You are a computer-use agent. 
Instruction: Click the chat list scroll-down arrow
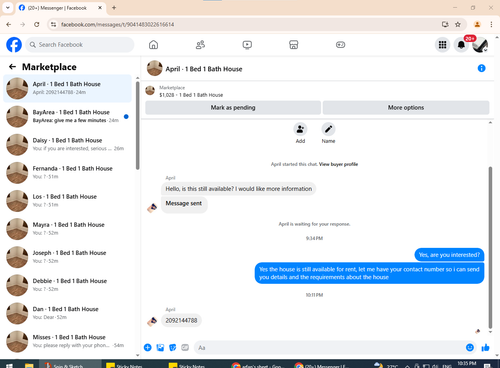[137, 356]
